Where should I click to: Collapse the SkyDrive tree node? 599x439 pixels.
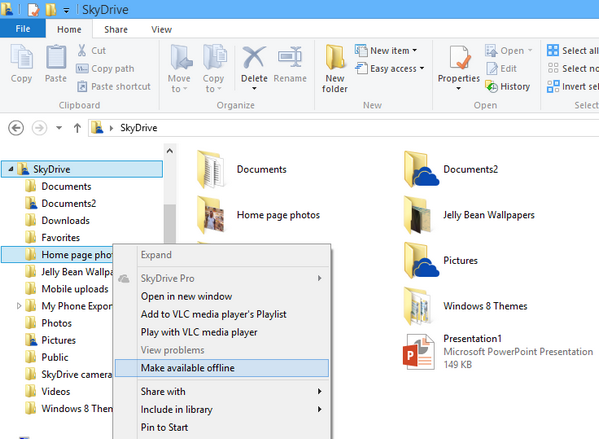[x=11, y=169]
